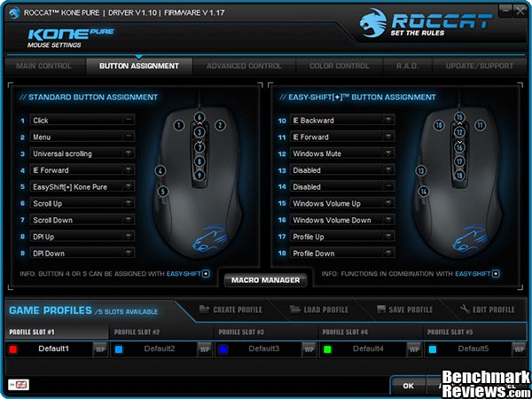532x399 pixels.
Task: Expand EasyShift[+] Kone Pure dropdown
Action: [82, 186]
